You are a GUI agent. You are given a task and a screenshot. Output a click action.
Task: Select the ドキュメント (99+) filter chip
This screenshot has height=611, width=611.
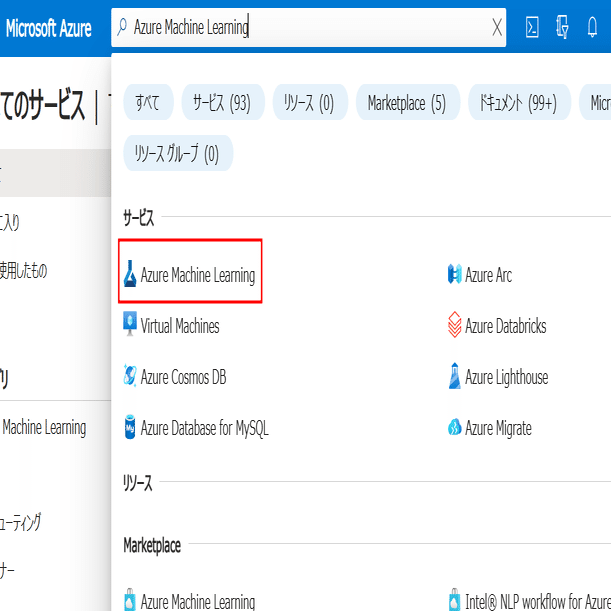519,102
